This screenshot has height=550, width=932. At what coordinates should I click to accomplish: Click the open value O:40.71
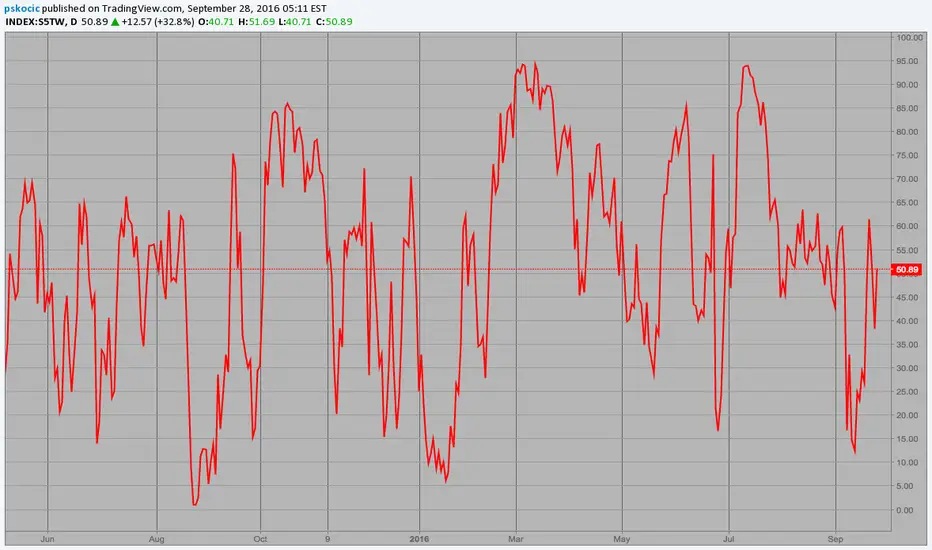point(216,21)
